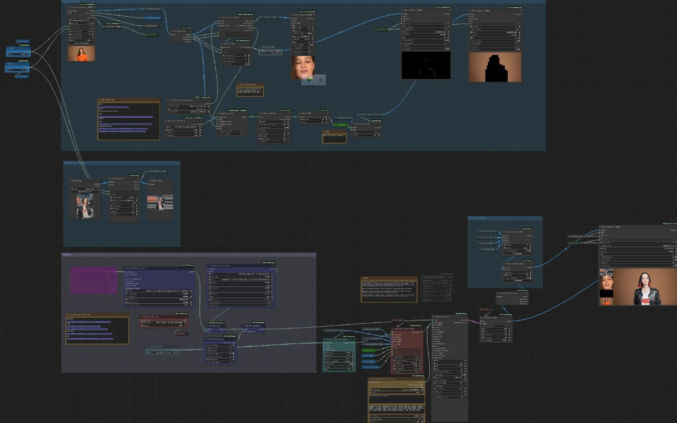The image size is (677, 423).
Task: Click the black mask preview image
Action: tap(426, 66)
